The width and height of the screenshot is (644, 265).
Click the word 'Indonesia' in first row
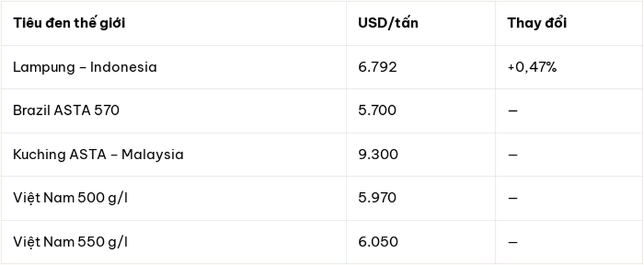[123, 67]
